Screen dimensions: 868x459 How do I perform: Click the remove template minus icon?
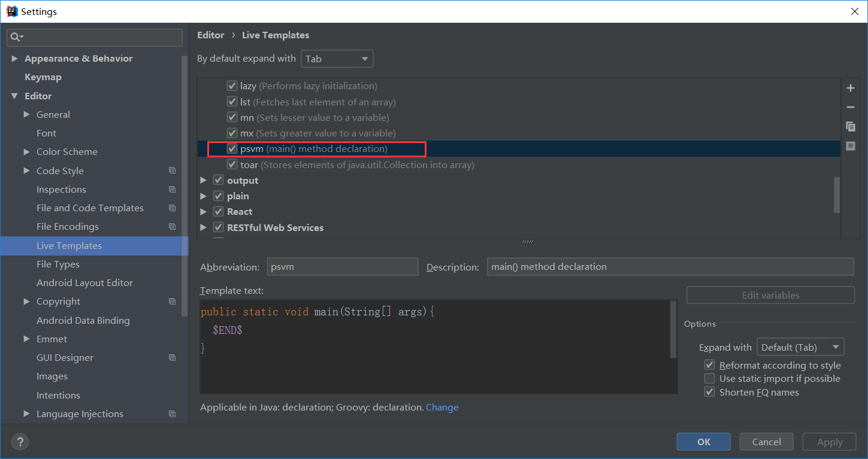tap(850, 108)
